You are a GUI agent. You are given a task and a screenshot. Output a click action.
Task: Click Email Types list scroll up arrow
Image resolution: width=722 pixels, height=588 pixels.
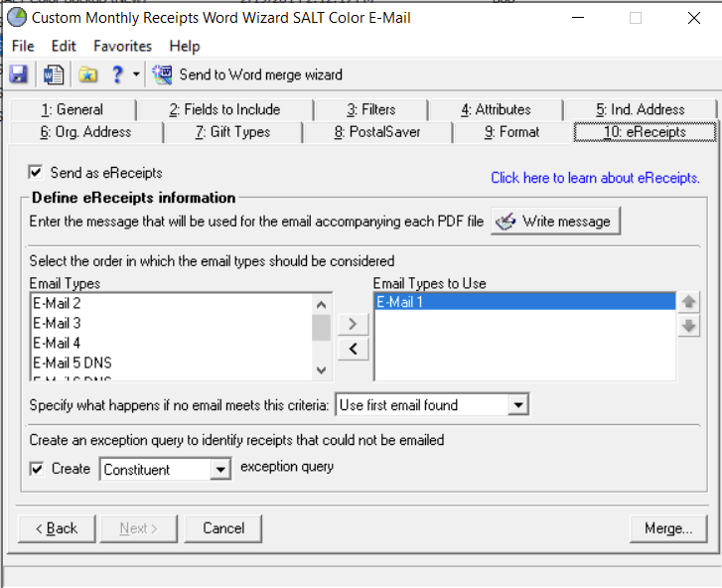(322, 304)
